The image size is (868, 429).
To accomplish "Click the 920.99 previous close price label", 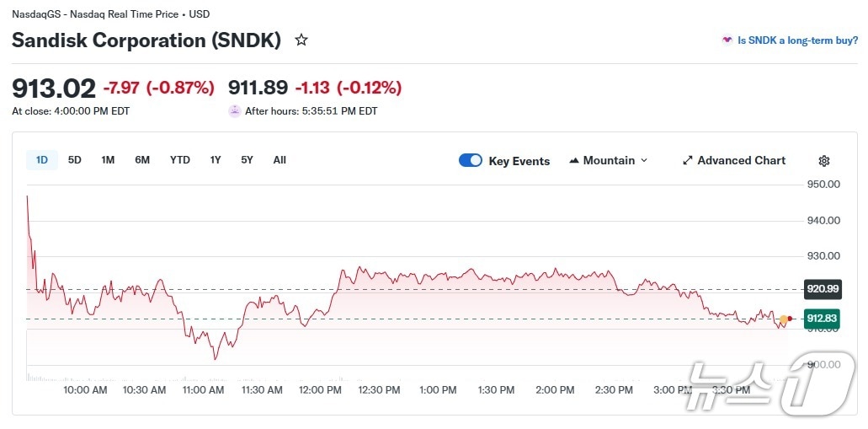I will click(x=823, y=289).
